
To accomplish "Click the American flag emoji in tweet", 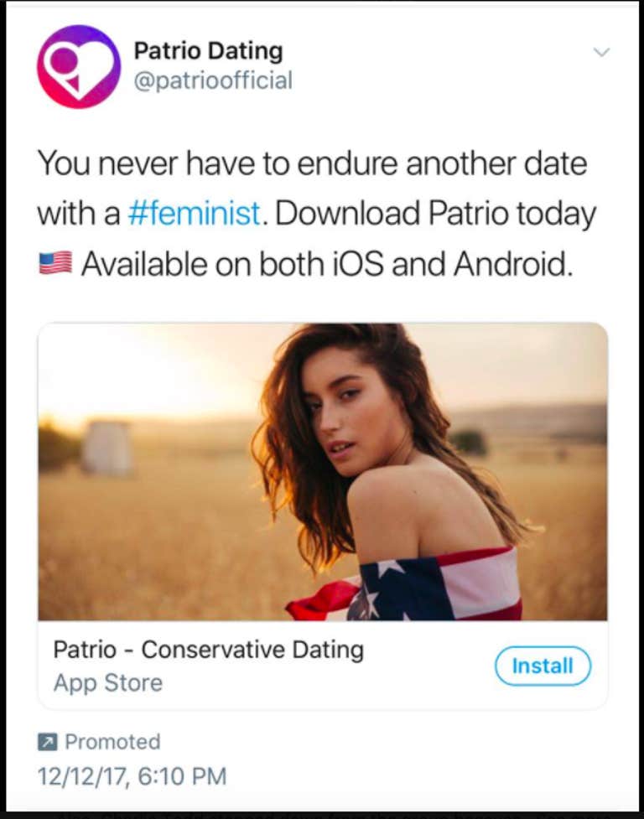I will tap(55, 265).
